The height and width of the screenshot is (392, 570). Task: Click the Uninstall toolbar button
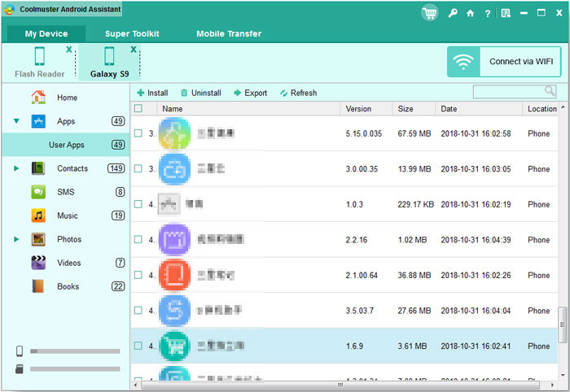200,93
